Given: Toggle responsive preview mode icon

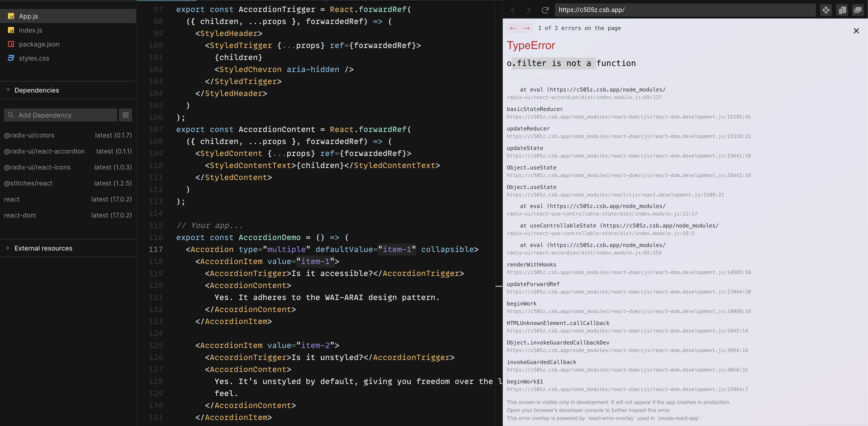Looking at the screenshot, I should 842,10.
